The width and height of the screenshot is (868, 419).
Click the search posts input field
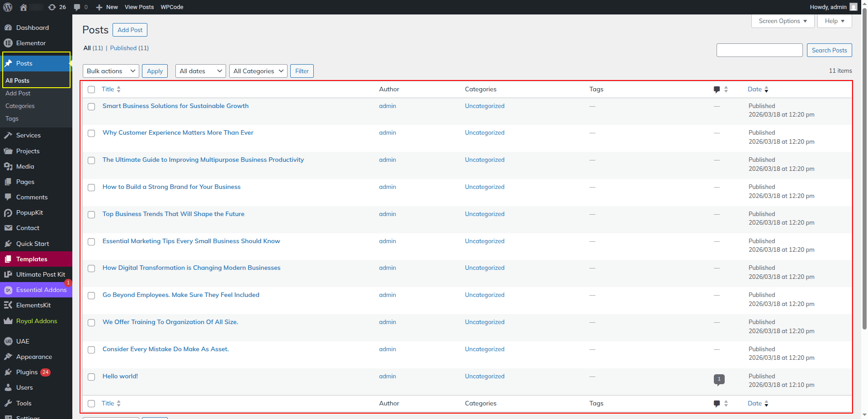(x=759, y=50)
